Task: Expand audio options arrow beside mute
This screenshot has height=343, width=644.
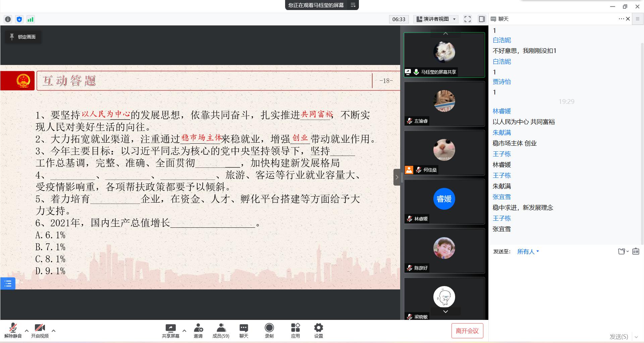Action: coord(27,331)
